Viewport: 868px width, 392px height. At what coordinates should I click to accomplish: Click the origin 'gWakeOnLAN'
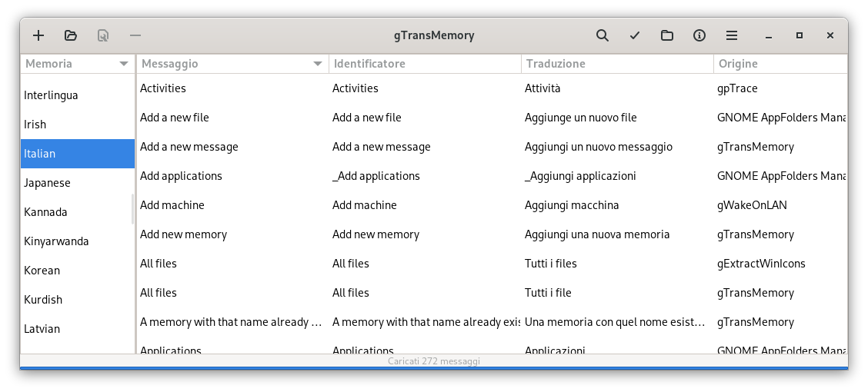coord(752,205)
